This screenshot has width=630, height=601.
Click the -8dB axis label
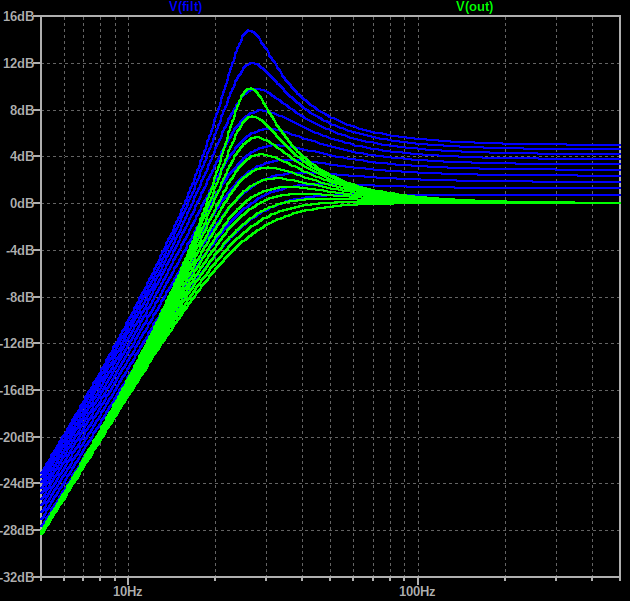pyautogui.click(x=20, y=297)
